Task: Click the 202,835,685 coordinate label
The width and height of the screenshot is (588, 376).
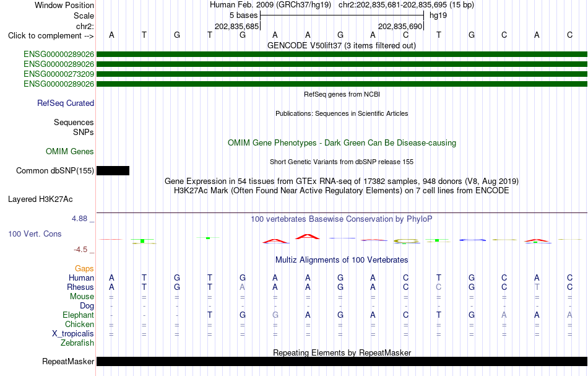Action: coord(236,26)
